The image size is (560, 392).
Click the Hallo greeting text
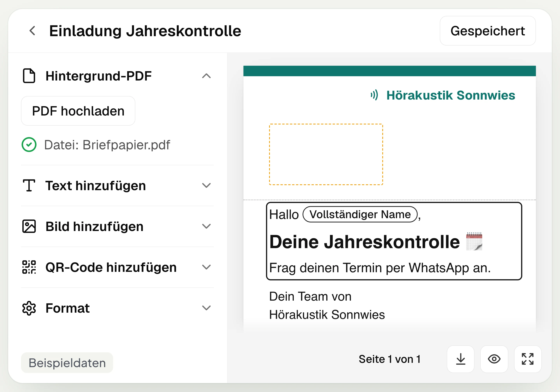(284, 215)
